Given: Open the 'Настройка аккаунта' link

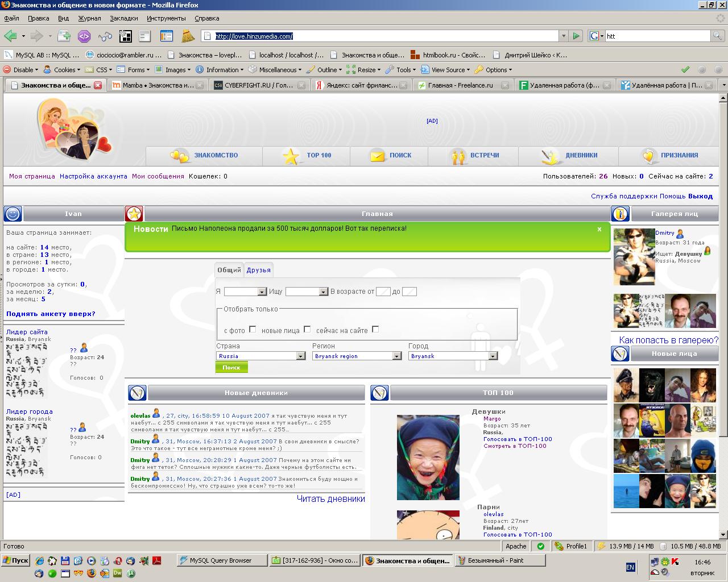Looking at the screenshot, I should (x=93, y=176).
